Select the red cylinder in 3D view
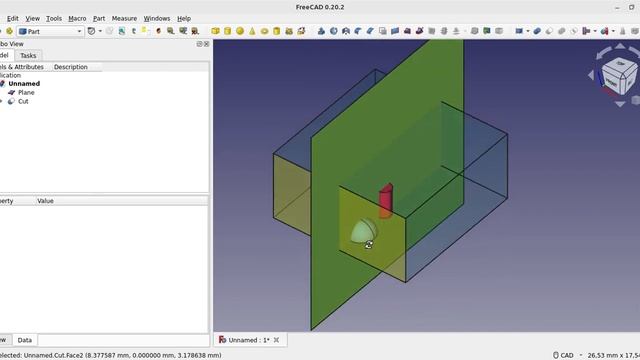 386,201
